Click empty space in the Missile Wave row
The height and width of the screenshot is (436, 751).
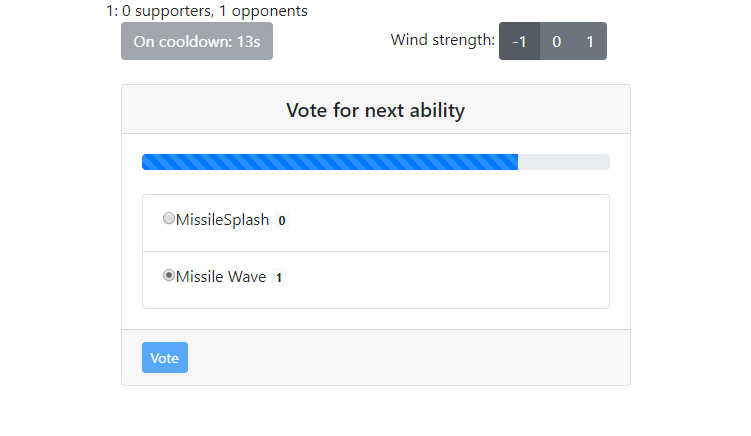point(450,279)
